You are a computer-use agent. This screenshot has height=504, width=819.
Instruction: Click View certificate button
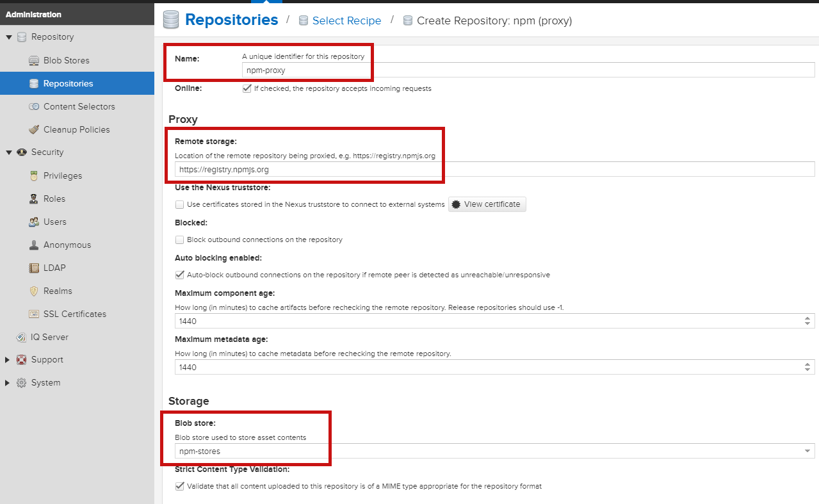coord(487,204)
